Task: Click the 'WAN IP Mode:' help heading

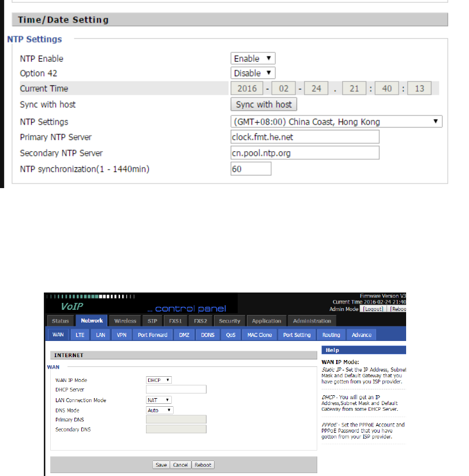Action: pyautogui.click(x=340, y=362)
